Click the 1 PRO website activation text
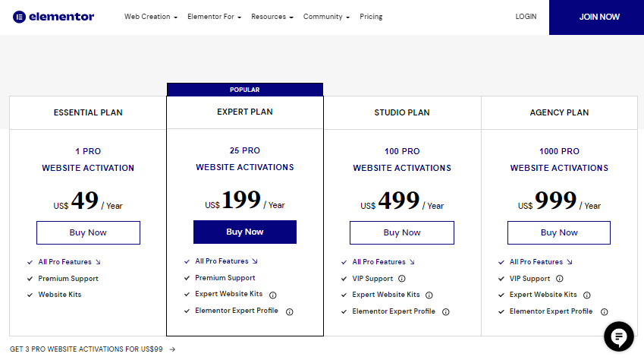This screenshot has width=644, height=360. (88, 159)
